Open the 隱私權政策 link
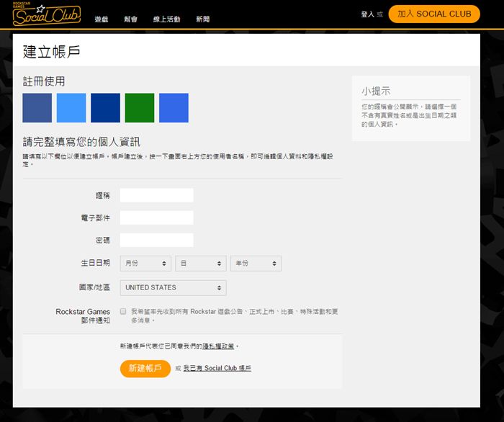This screenshot has width=504, height=422. [x=217, y=346]
